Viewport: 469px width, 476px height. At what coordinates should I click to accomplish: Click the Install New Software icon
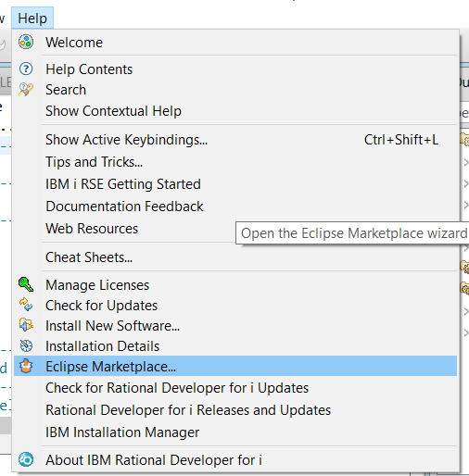(26, 325)
